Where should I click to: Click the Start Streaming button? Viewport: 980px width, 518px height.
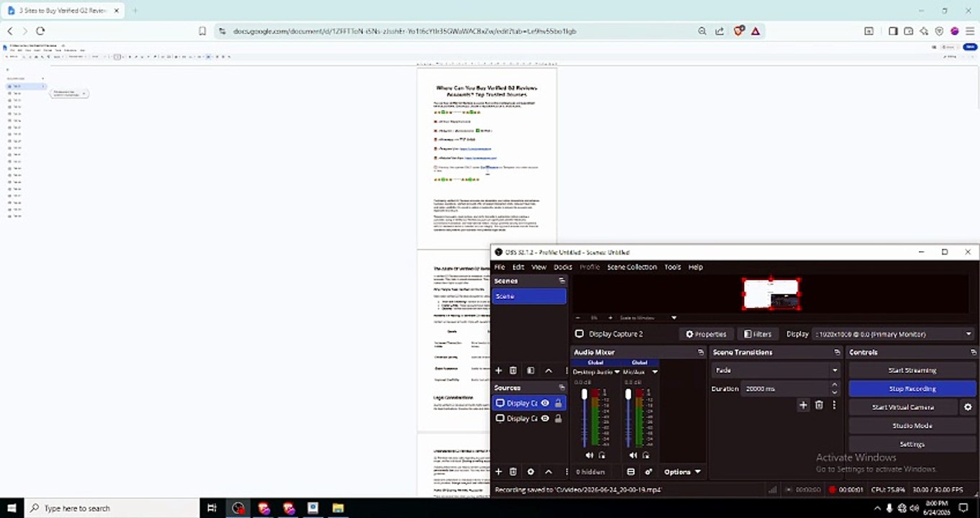tap(912, 371)
